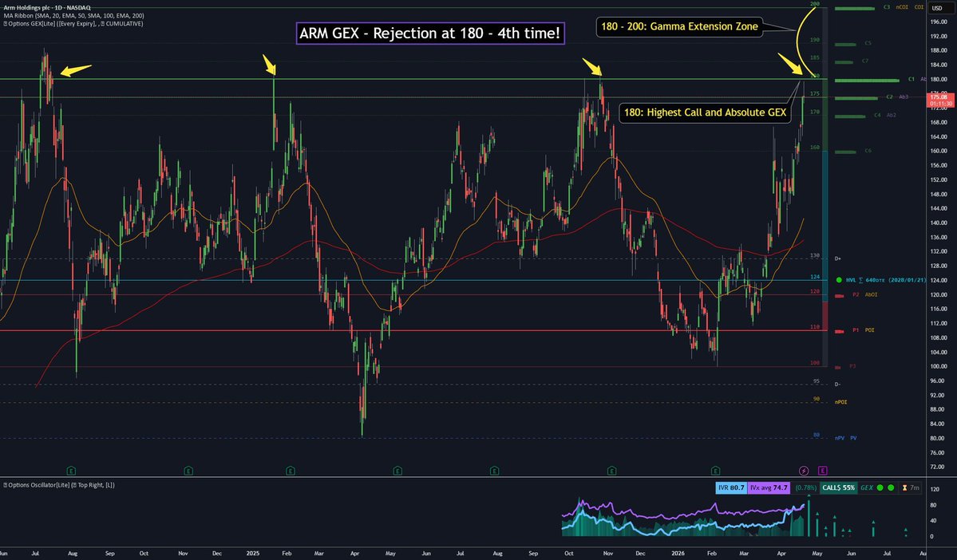This screenshot has height=560, width=957.
Task: Click the HVL 640DTE (2028/01/21) label
Action: click(886, 280)
